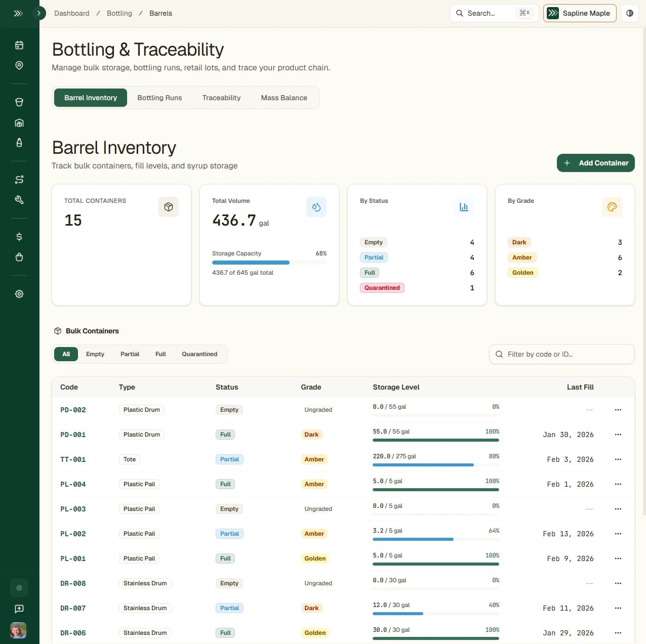The height and width of the screenshot is (644, 646).
Task: Enable the Empty filter pill
Action: click(95, 354)
